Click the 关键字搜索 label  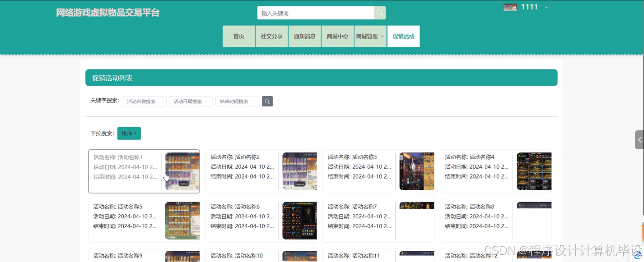coord(105,101)
